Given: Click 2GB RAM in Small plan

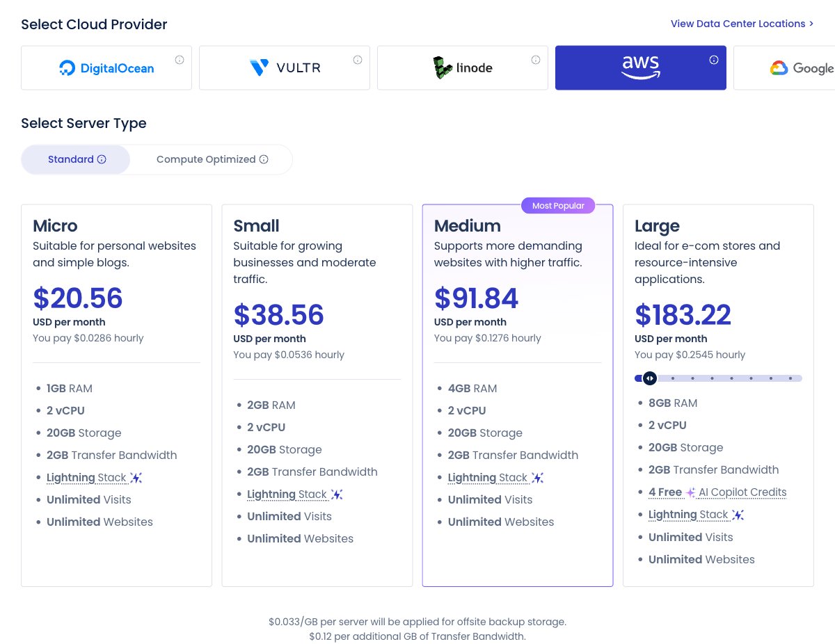Looking at the screenshot, I should coord(271,405).
